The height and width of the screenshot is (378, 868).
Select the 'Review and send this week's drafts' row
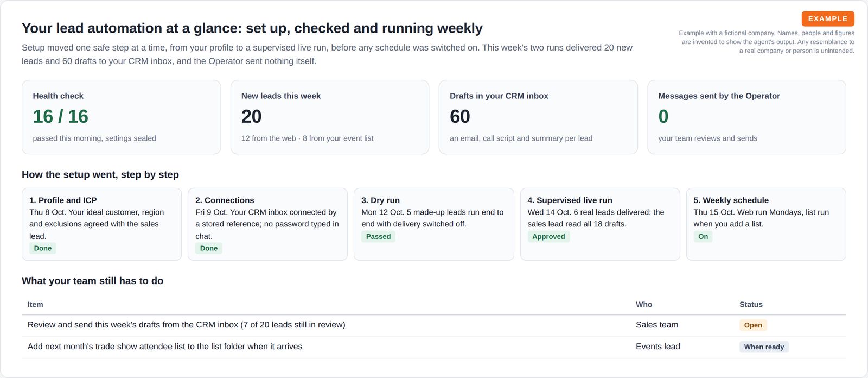(434, 325)
